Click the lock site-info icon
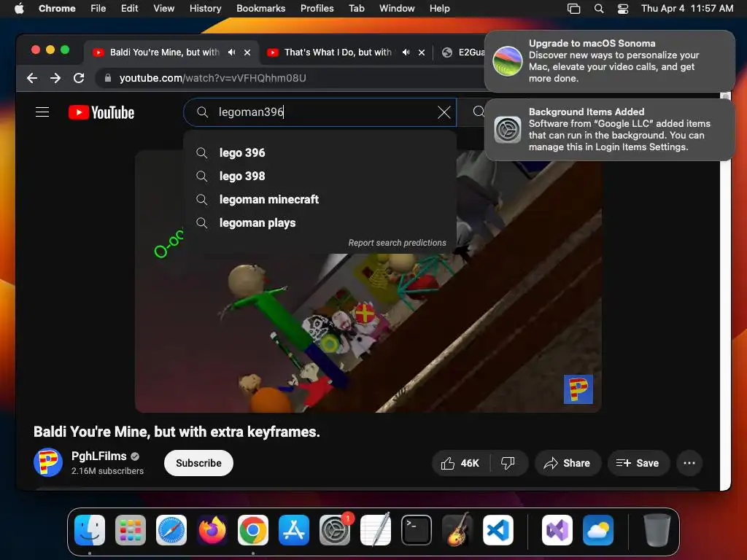The width and height of the screenshot is (747, 560). [x=108, y=78]
